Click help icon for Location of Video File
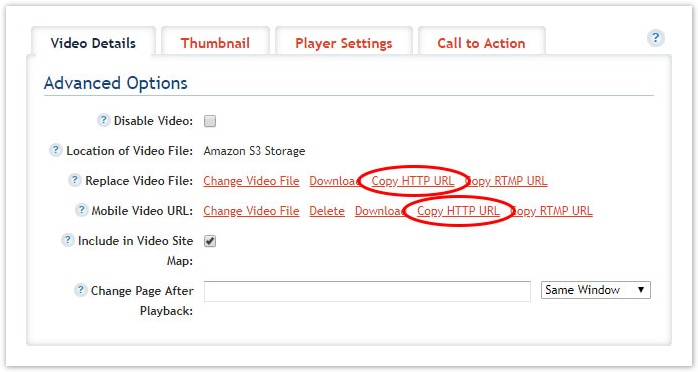Viewport: 698px width, 372px height. click(55, 150)
